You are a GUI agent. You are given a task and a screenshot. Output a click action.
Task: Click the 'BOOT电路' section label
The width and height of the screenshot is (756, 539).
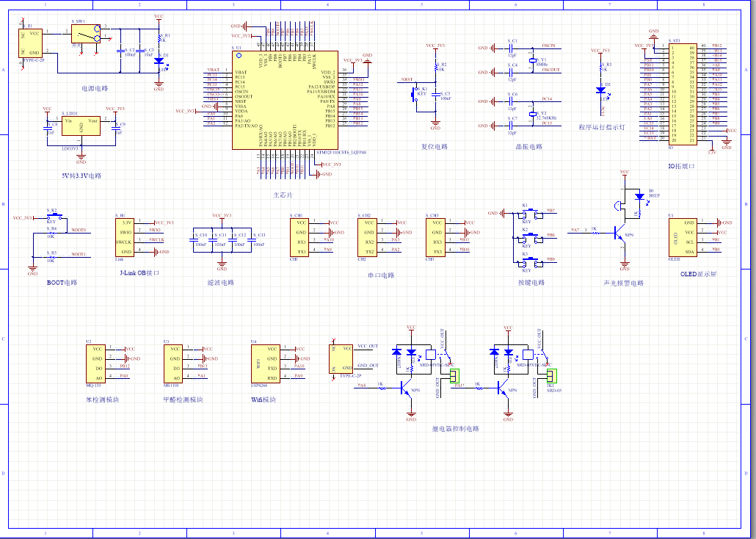[x=62, y=282]
